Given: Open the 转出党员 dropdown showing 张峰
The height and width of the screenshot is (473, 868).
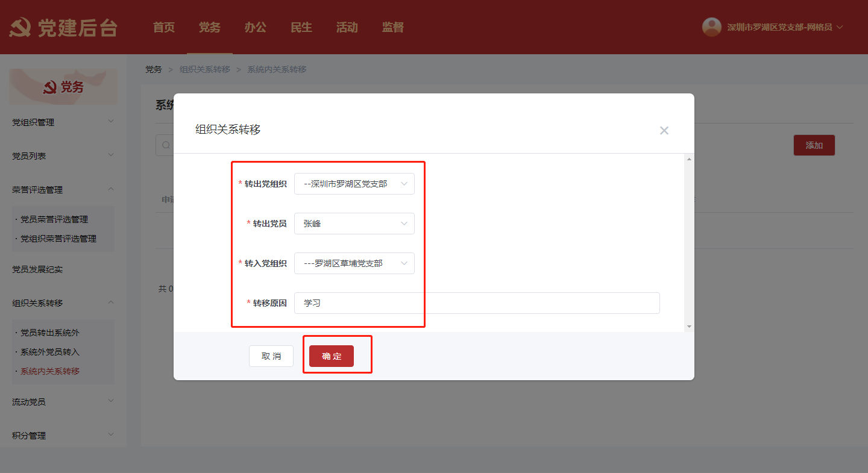Looking at the screenshot, I should [354, 224].
